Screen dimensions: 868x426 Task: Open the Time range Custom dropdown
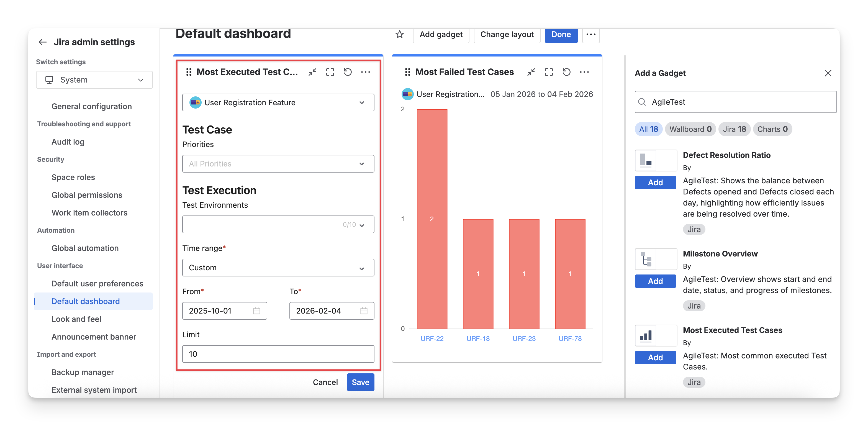pos(278,268)
